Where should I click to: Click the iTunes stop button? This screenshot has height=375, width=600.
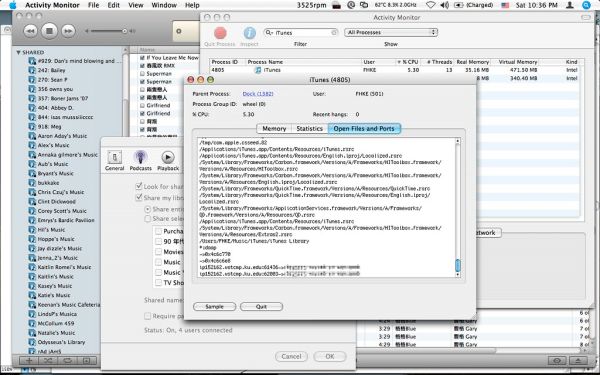click(49, 31)
